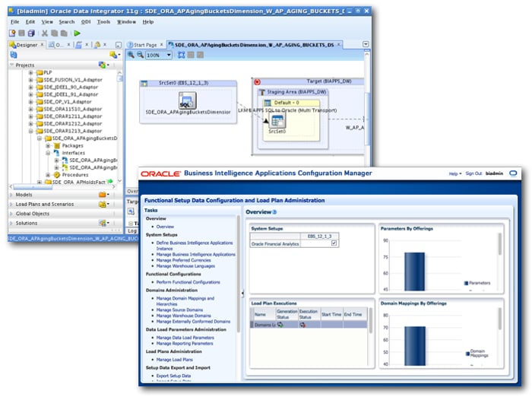The width and height of the screenshot is (532, 397).
Task: Click the Security navigator tab icon
Action: [97, 44]
